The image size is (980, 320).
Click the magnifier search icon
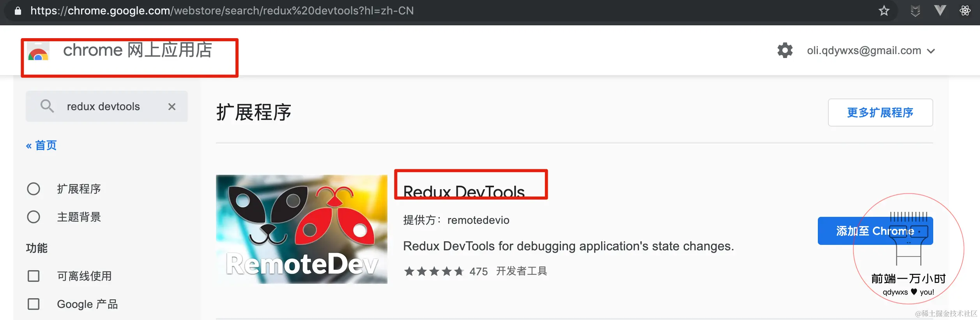click(x=47, y=106)
